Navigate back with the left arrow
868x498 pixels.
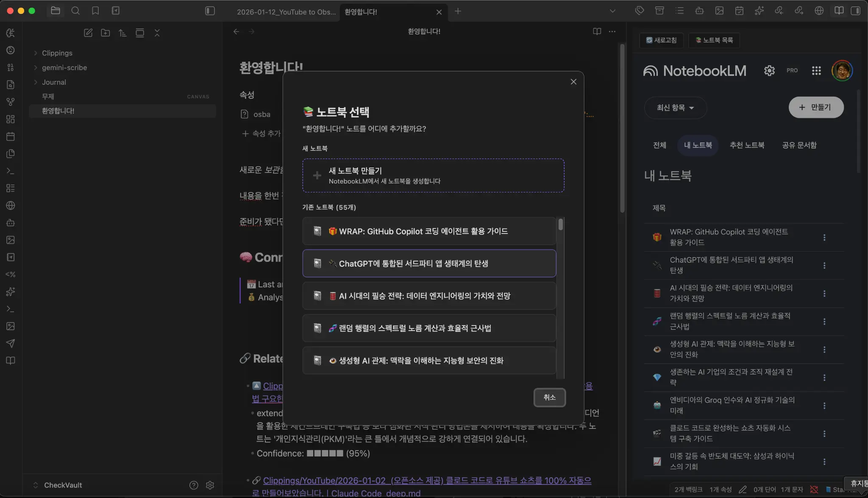click(x=236, y=31)
